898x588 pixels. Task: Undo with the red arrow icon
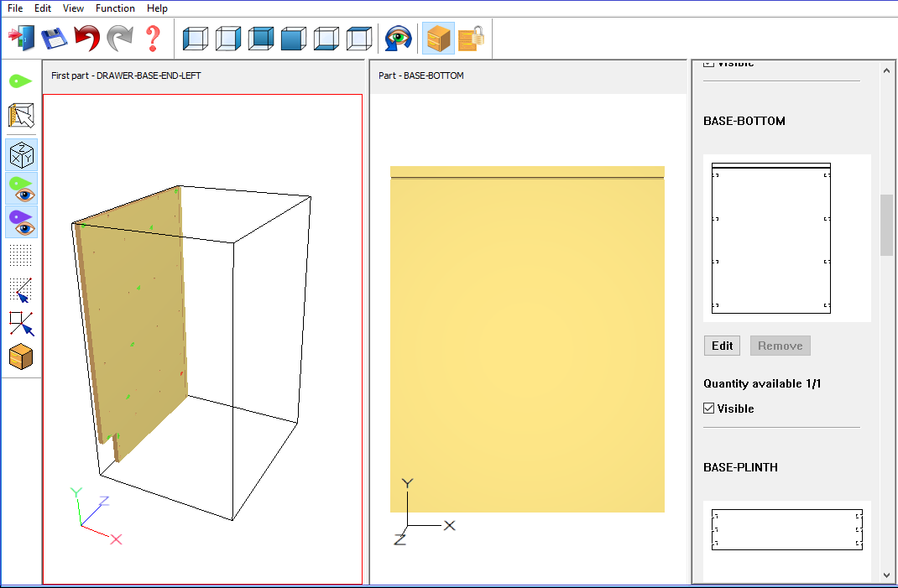coord(87,38)
